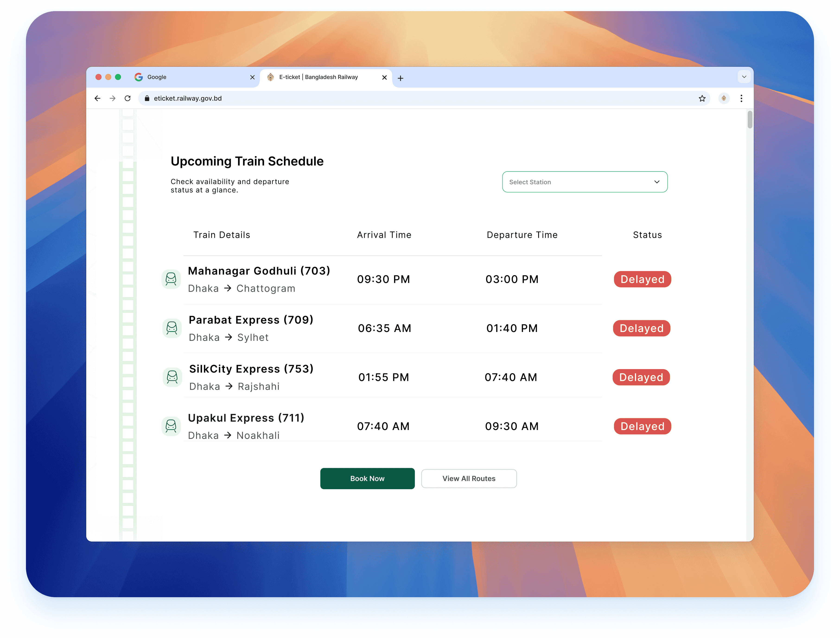840x638 pixels.
Task: Expand the tab search dropdown arrow
Action: click(x=744, y=77)
